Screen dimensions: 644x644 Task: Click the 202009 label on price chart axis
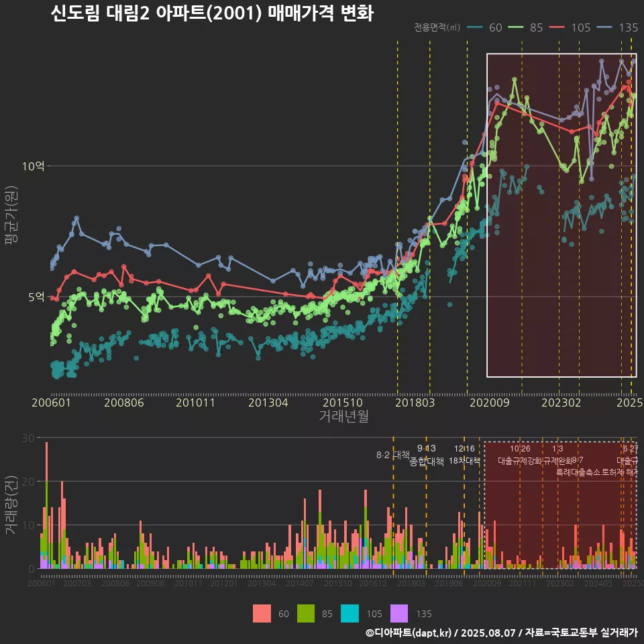(490, 402)
